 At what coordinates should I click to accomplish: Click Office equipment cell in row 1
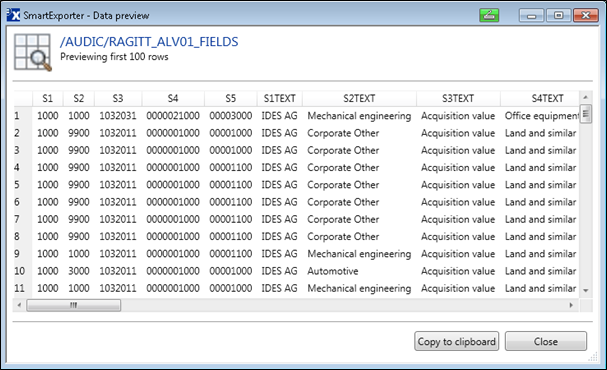click(540, 116)
